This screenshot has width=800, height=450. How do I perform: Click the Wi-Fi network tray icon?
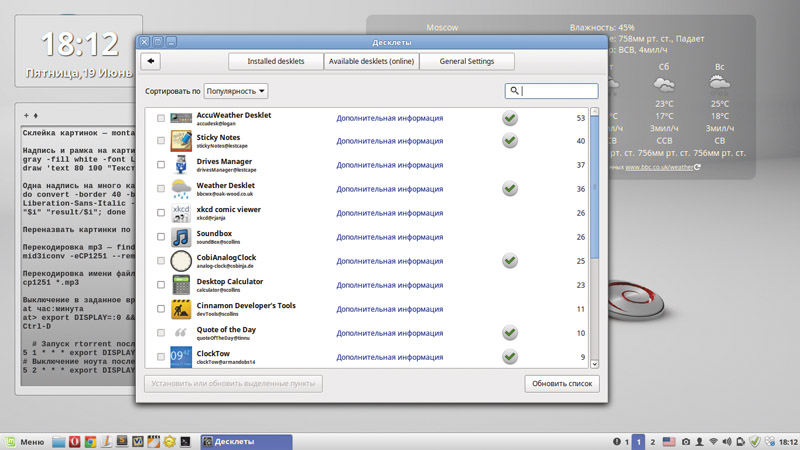click(x=713, y=441)
